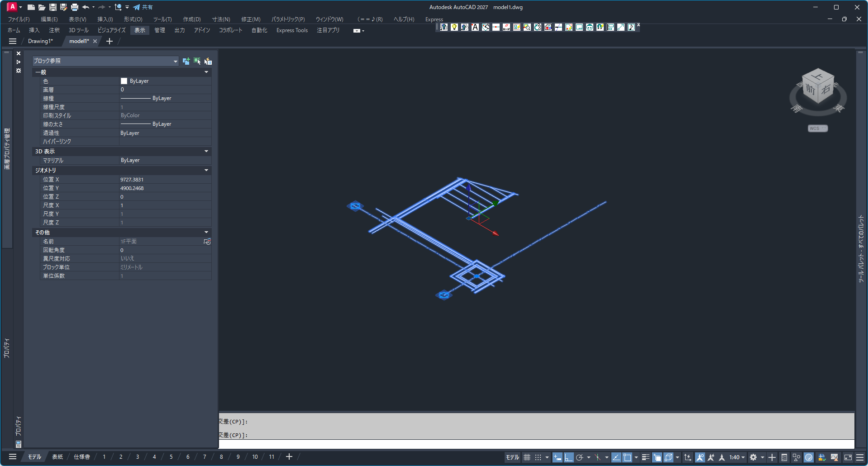Click the light bulb icon in Express toolbar
Viewport: 868px width, 466px height.
click(454, 27)
